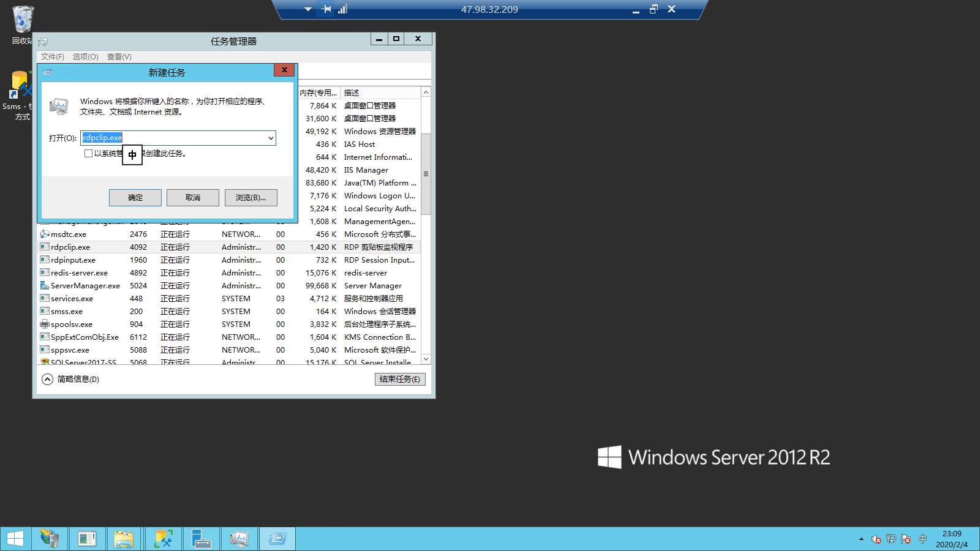Click the computer icon in New Task dialog
This screenshot has height=551, width=980.
coord(59,107)
